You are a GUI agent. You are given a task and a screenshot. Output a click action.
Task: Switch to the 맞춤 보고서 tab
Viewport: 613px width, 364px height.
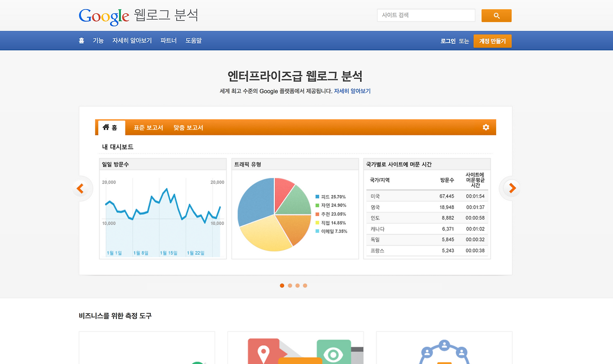tap(188, 128)
